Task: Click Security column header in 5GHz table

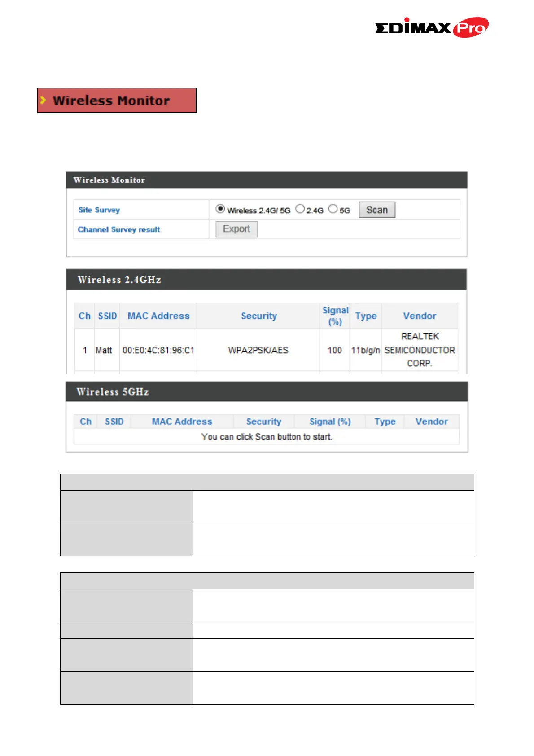Action: pyautogui.click(x=264, y=422)
